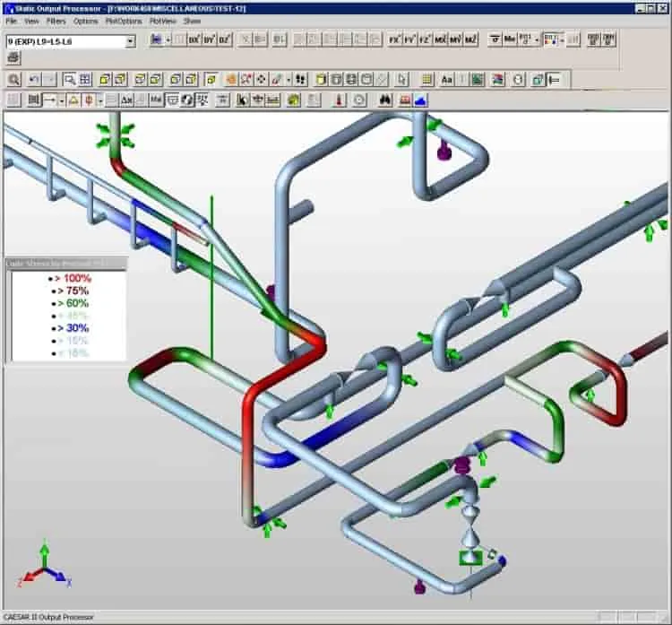Screen dimensions: 672x625
Task: Click the zoom magnifier tool
Action: [x=14, y=80]
